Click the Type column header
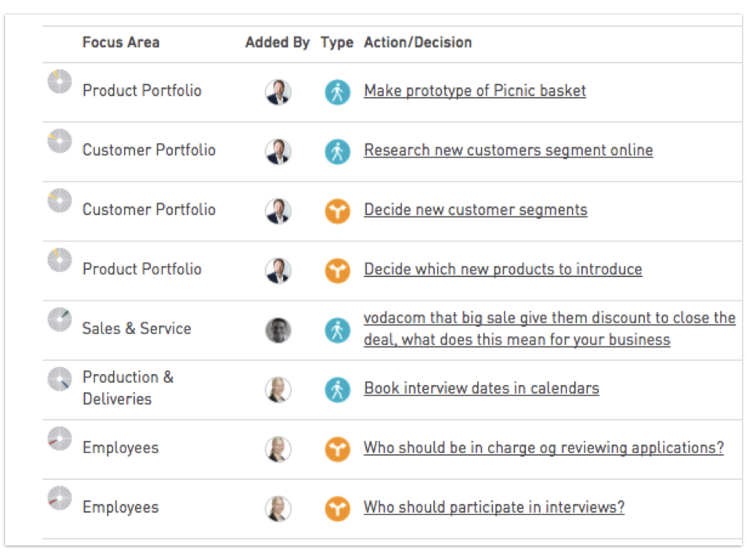 [336, 42]
